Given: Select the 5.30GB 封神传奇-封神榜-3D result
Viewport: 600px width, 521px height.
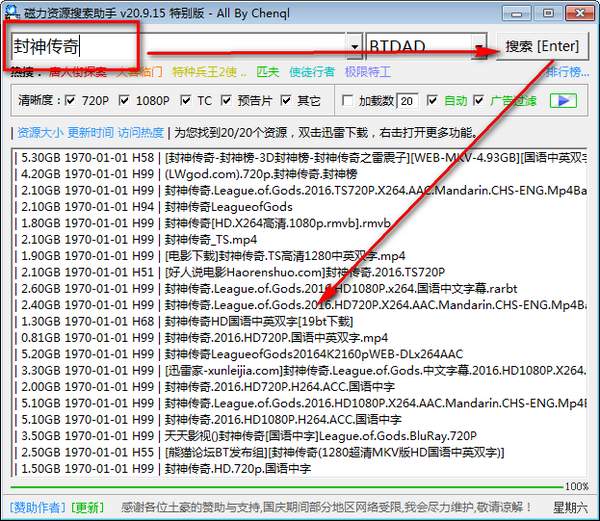Looking at the screenshot, I should click(x=300, y=158).
